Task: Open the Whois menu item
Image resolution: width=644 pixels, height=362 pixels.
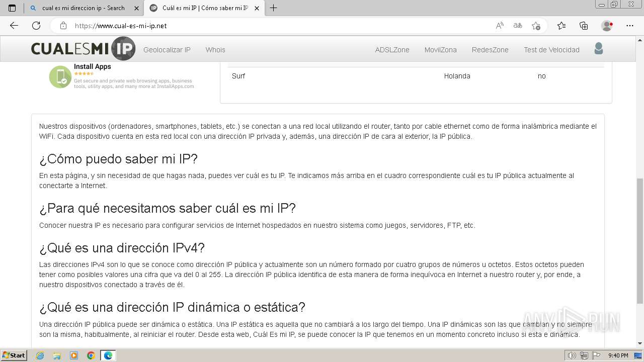Action: [215, 50]
